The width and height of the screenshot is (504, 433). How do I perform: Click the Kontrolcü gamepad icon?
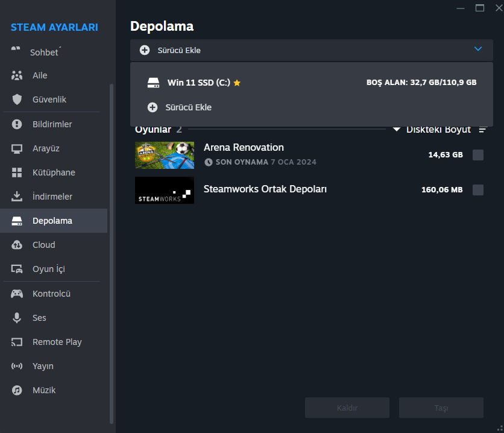click(x=17, y=294)
